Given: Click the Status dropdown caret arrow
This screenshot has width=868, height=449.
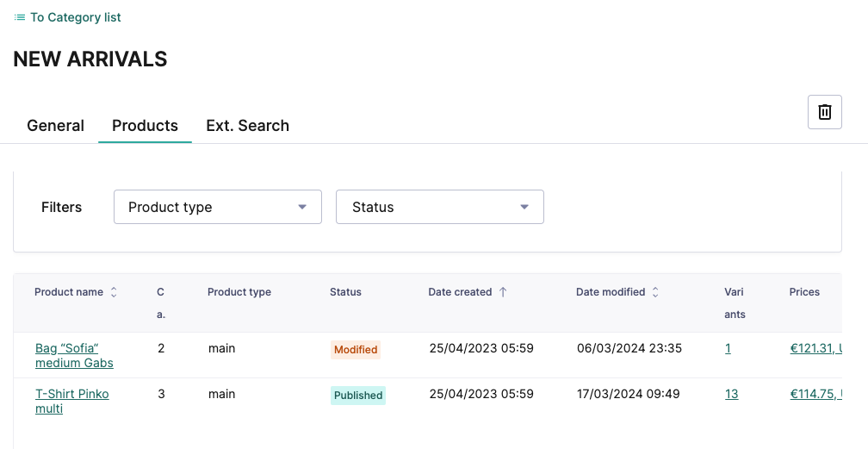Looking at the screenshot, I should [524, 207].
